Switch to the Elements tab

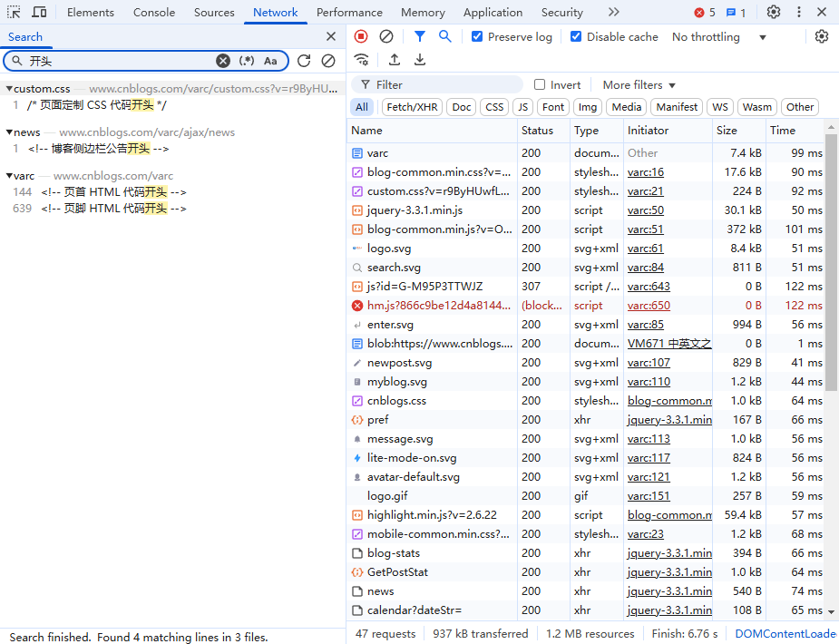(x=91, y=13)
